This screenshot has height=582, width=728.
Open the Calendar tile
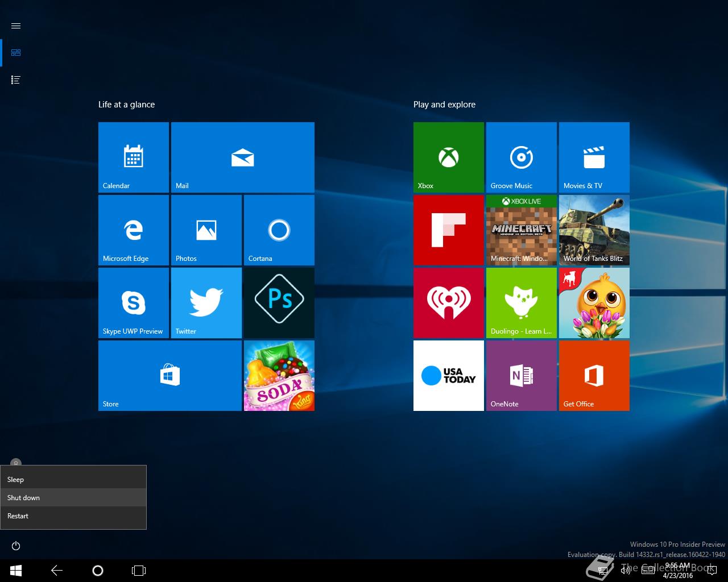click(133, 157)
